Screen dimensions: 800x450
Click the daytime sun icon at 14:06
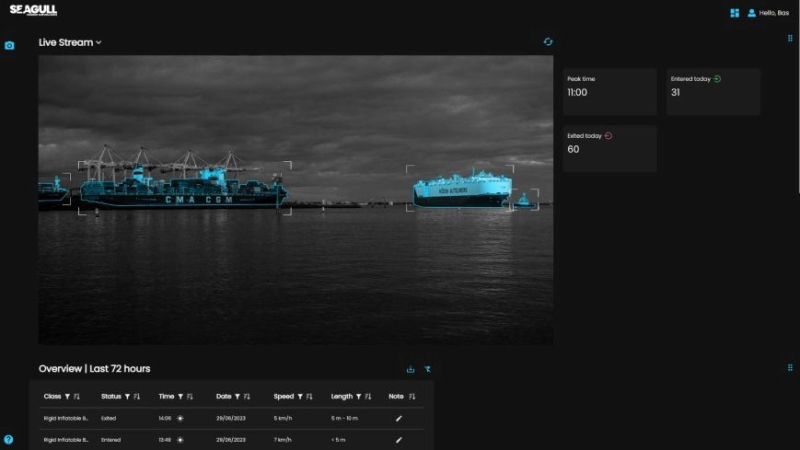(x=180, y=418)
